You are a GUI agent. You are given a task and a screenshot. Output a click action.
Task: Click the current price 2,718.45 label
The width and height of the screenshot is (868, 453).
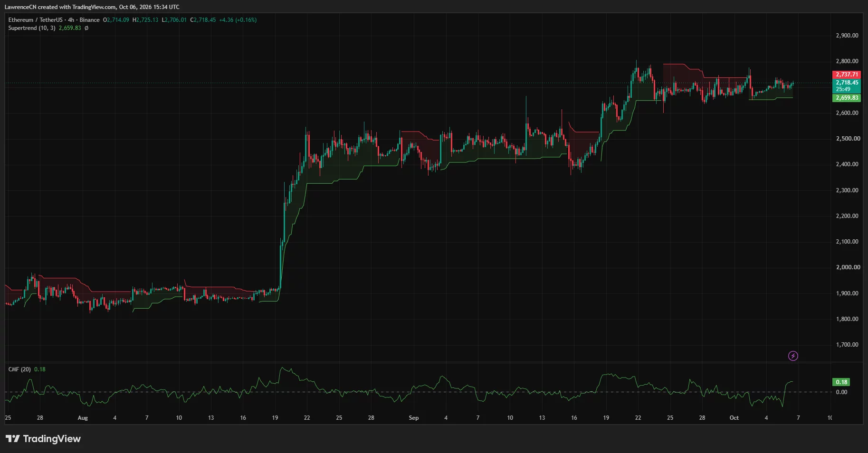(x=847, y=83)
